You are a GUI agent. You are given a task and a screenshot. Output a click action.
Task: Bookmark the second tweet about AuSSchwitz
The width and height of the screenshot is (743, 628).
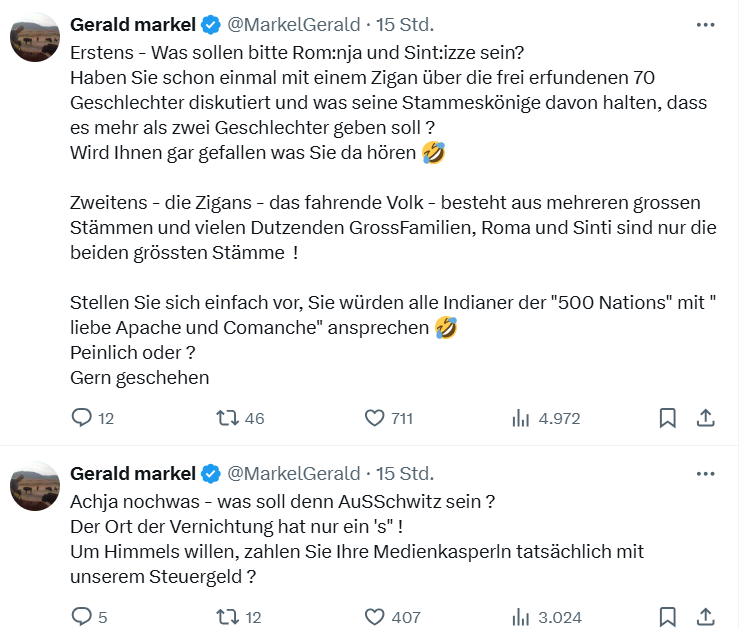[x=668, y=617]
